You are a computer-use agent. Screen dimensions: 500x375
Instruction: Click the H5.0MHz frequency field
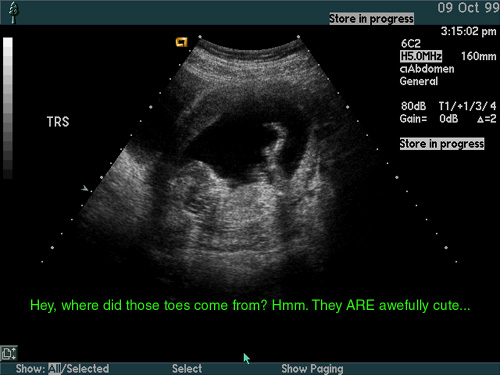click(421, 56)
